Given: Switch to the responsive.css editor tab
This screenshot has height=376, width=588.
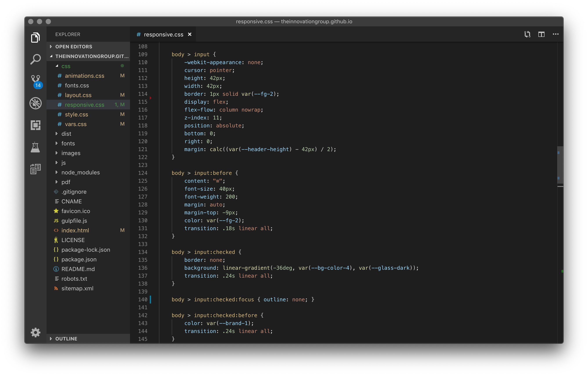Looking at the screenshot, I should 163,34.
